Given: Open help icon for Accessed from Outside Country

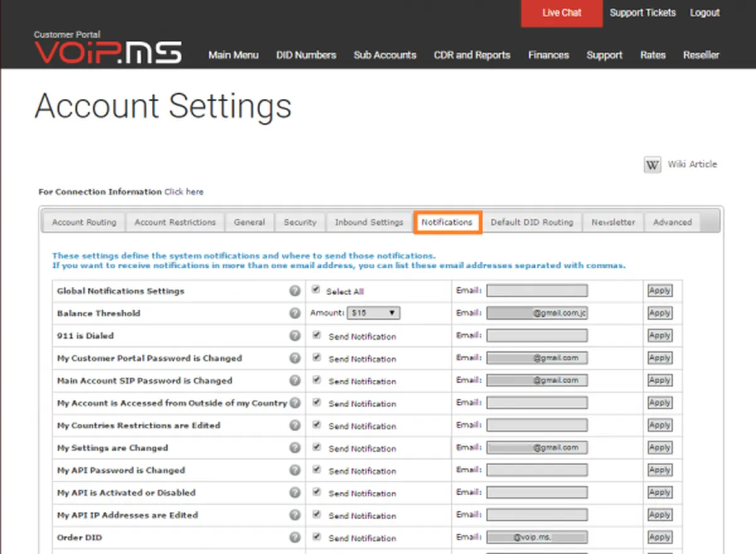Looking at the screenshot, I should [x=295, y=403].
